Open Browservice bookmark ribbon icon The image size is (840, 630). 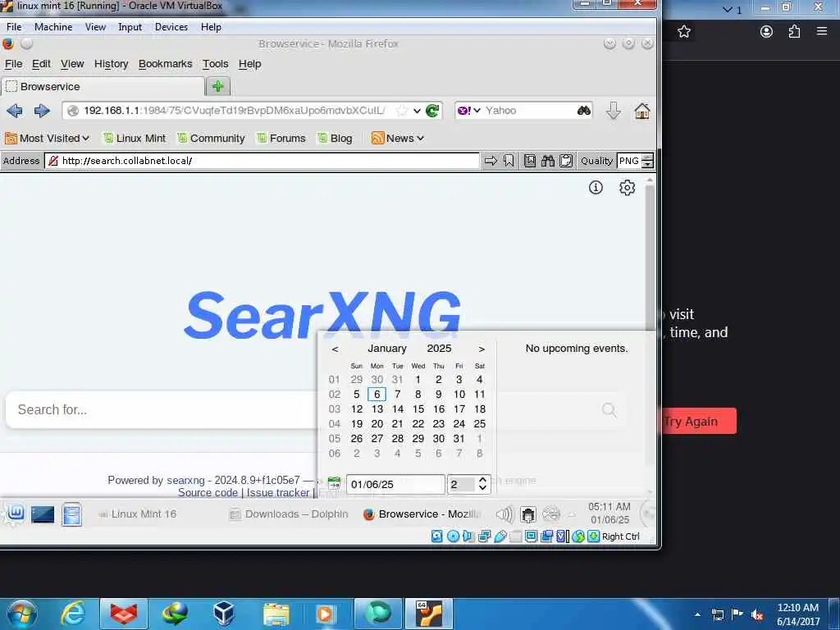pyautogui.click(x=509, y=161)
